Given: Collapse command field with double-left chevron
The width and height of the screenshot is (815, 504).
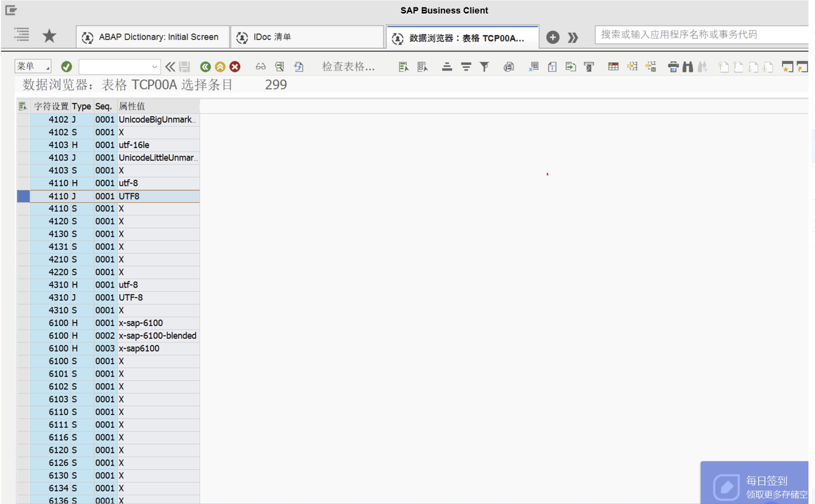Looking at the screenshot, I should (x=170, y=67).
